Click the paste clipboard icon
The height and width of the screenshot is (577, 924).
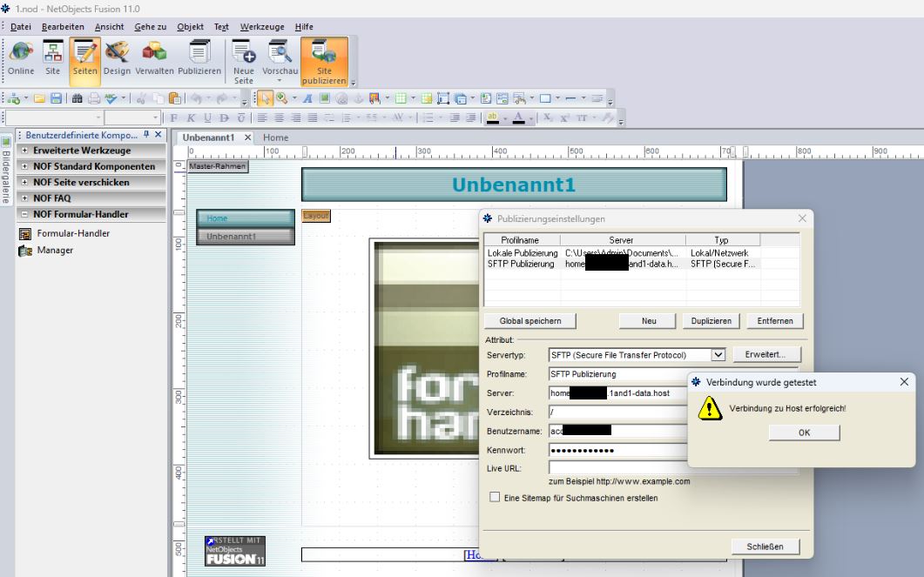point(174,98)
